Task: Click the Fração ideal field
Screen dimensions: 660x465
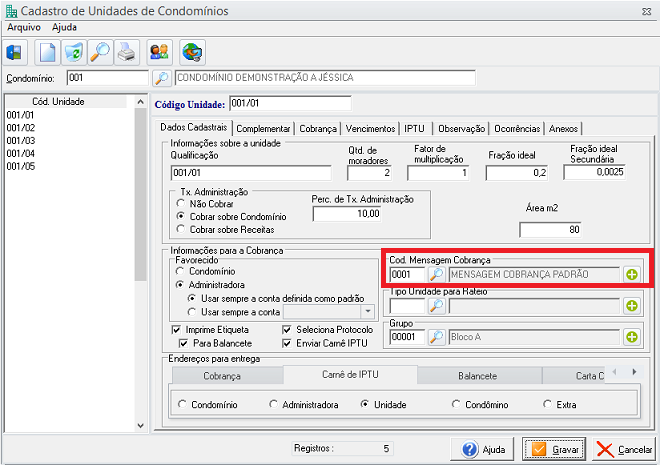Action: [x=516, y=173]
